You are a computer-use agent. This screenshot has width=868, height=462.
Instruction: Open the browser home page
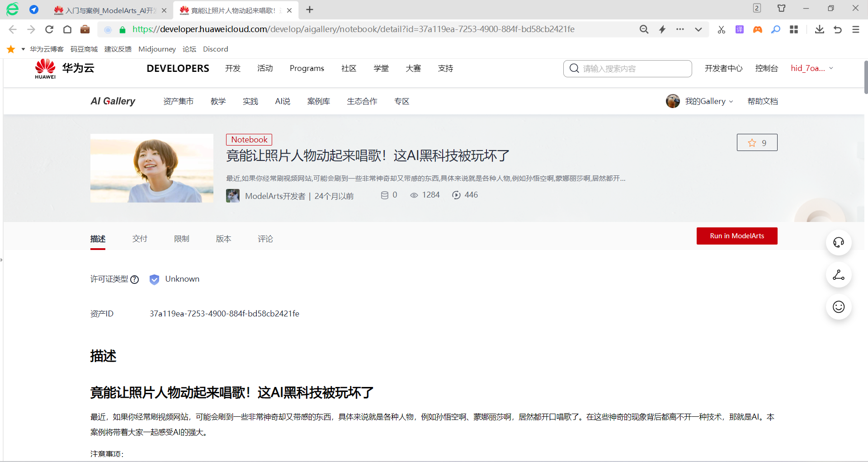click(x=67, y=29)
